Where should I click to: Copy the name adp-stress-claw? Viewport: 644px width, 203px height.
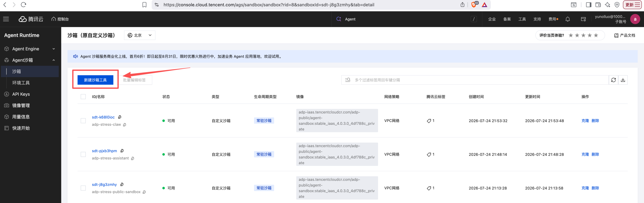point(125,125)
